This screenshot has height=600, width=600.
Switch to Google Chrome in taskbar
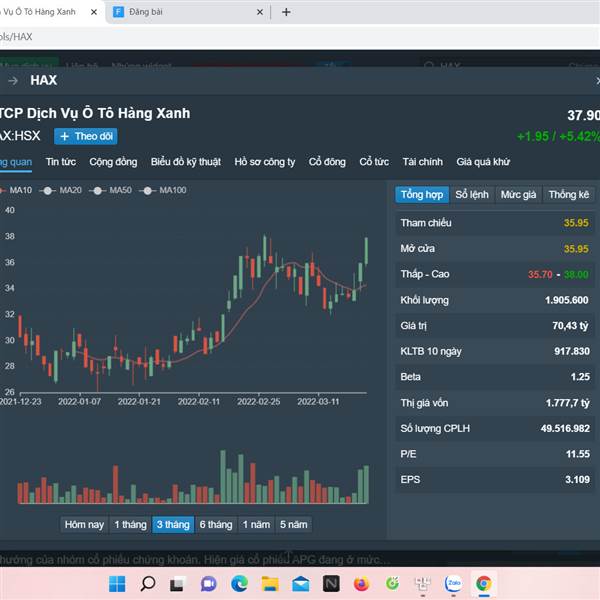coord(484,584)
